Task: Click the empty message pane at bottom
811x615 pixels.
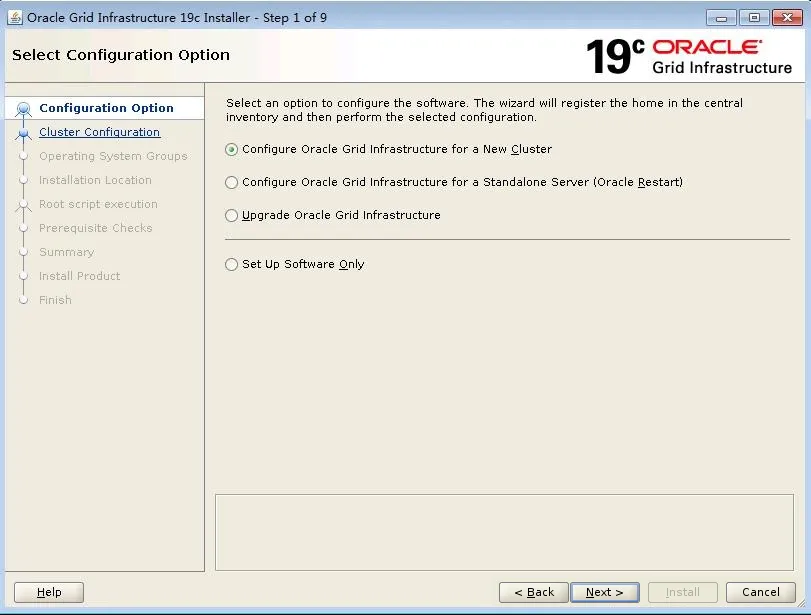Action: coord(504,532)
